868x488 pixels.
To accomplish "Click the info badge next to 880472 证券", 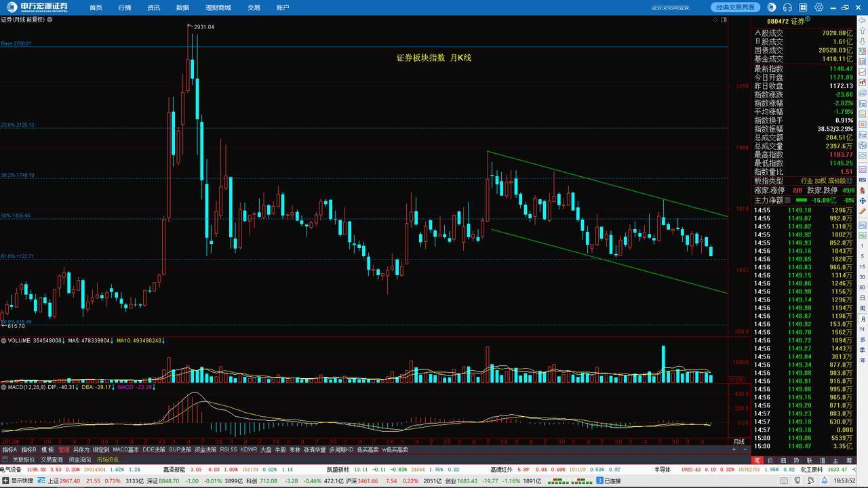I will click(x=808, y=19).
